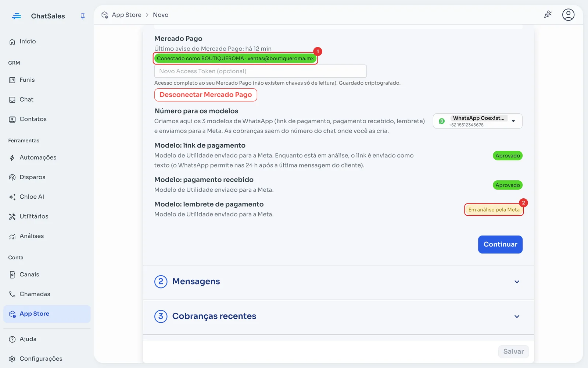
Task: Click the step 2 circle icon
Action: point(161,282)
